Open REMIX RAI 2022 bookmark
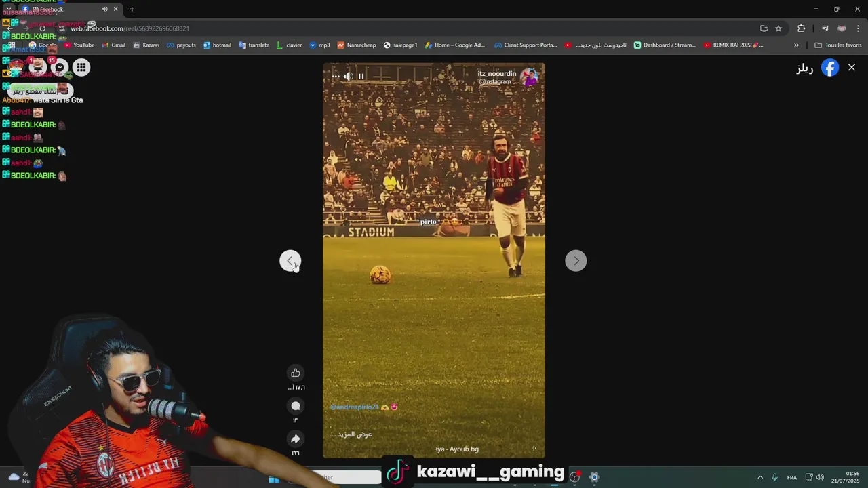This screenshot has width=868, height=488. tap(734, 45)
